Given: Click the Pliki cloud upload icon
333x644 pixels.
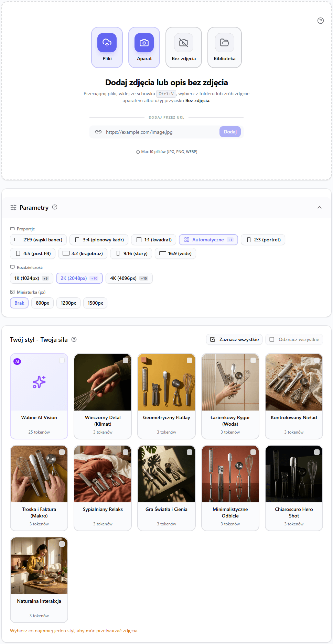Looking at the screenshot, I should [x=107, y=43].
